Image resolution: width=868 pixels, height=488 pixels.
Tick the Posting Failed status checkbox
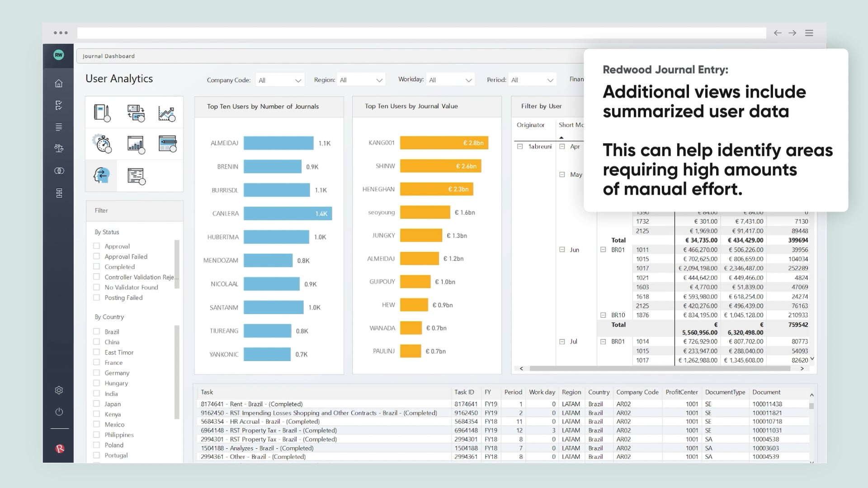click(96, 297)
